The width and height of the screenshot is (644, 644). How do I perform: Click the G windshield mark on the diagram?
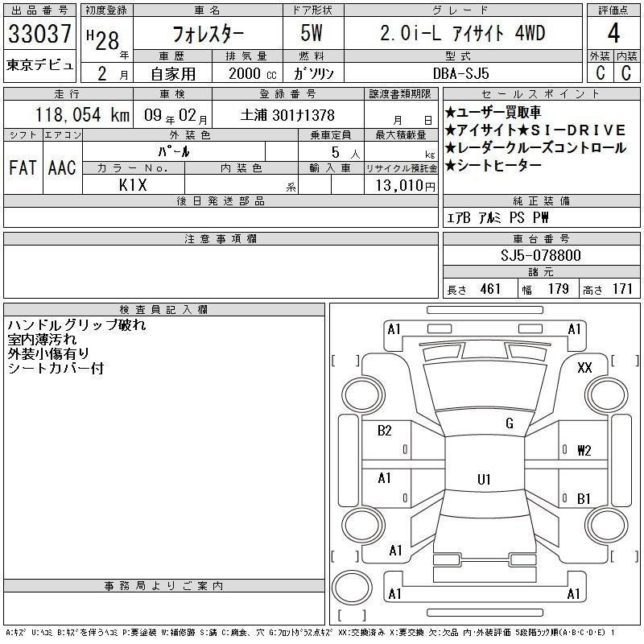click(509, 423)
